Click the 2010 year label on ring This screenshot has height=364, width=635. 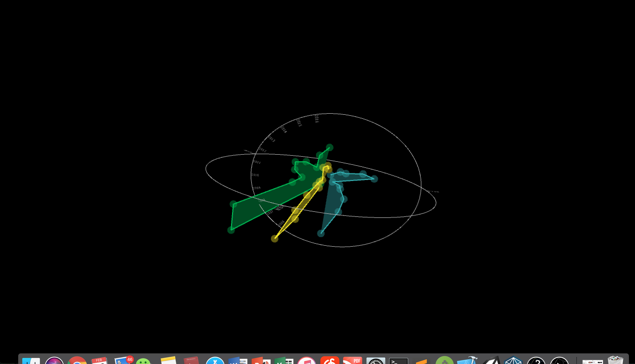point(255,175)
